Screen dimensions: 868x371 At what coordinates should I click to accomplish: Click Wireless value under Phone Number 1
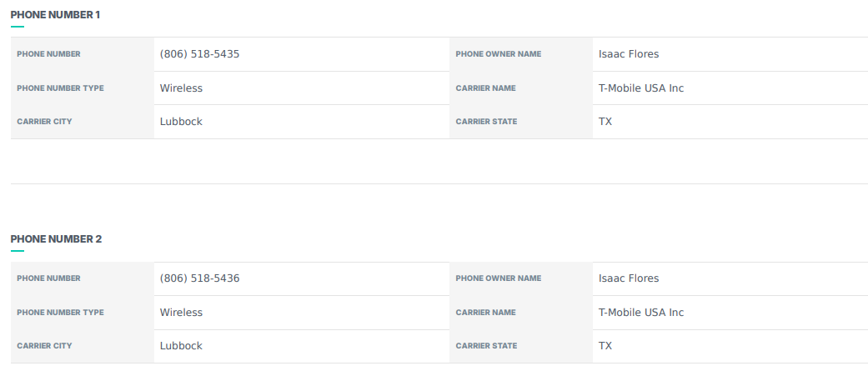[x=181, y=88]
